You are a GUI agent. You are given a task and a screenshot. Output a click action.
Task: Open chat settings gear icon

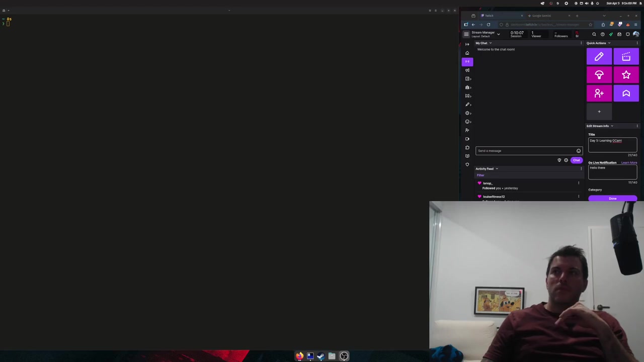(566, 160)
